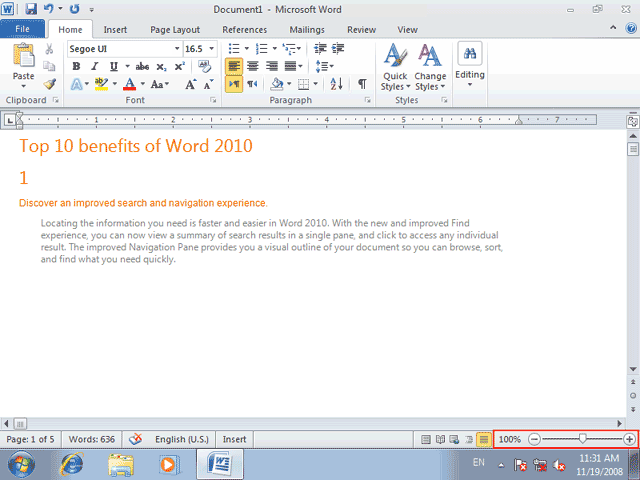Switch to Outline view
This screenshot has width=640, height=480.
[x=469, y=440]
